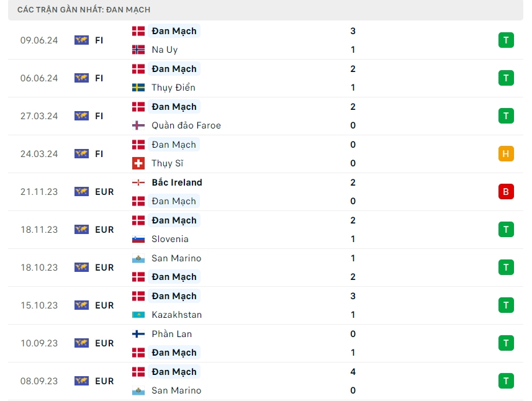
Task: Click the Finland flag beside Phần Lan
Action: coord(138,334)
